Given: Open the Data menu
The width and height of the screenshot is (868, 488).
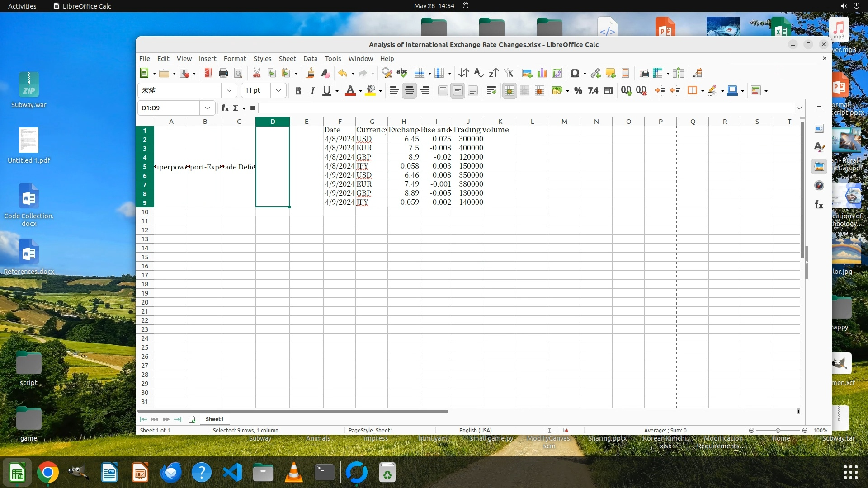Looking at the screenshot, I should (x=310, y=59).
